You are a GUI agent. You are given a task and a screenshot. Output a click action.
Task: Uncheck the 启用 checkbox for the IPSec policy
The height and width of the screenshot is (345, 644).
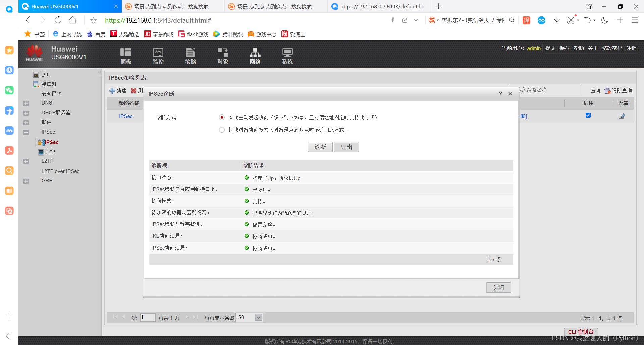click(588, 115)
